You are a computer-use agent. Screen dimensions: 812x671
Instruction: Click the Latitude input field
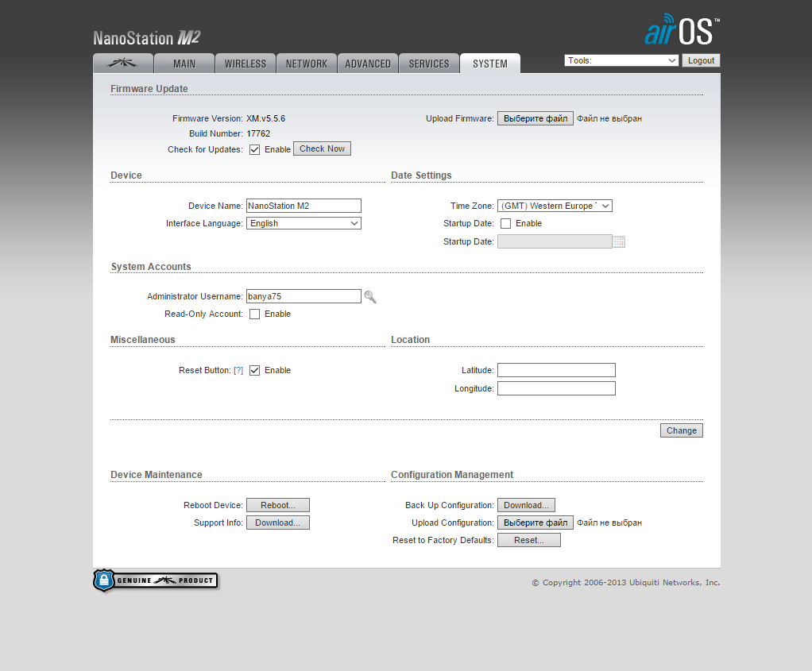click(556, 371)
